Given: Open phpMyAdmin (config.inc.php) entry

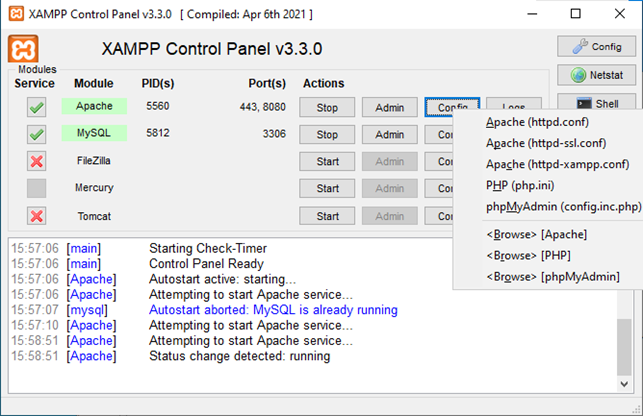Looking at the screenshot, I should click(x=562, y=206).
